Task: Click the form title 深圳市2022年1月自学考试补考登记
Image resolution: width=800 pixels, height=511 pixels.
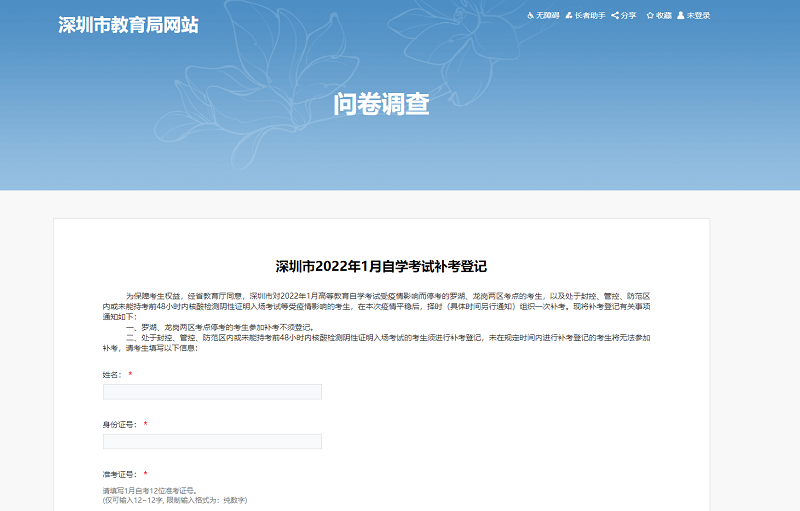Action: [381, 266]
